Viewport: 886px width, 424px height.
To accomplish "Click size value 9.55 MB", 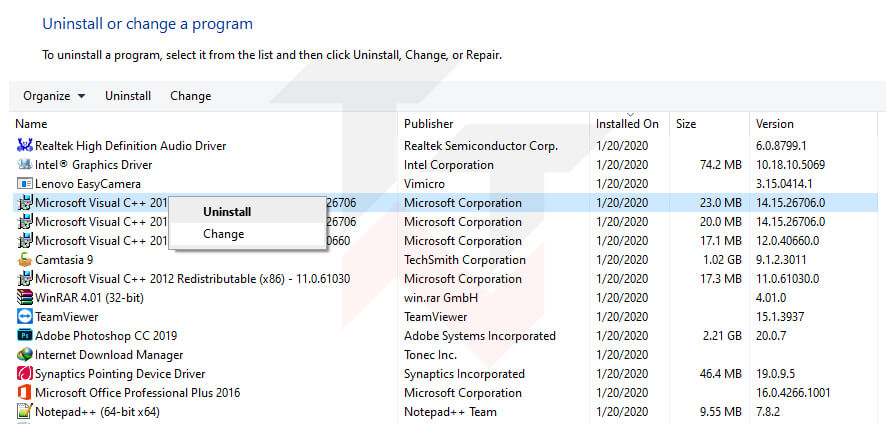I will pyautogui.click(x=720, y=412).
